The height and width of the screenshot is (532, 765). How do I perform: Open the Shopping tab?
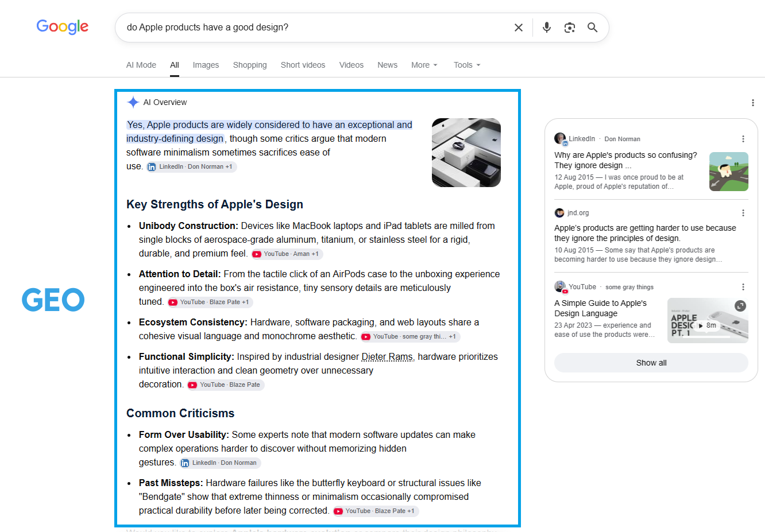[250, 65]
